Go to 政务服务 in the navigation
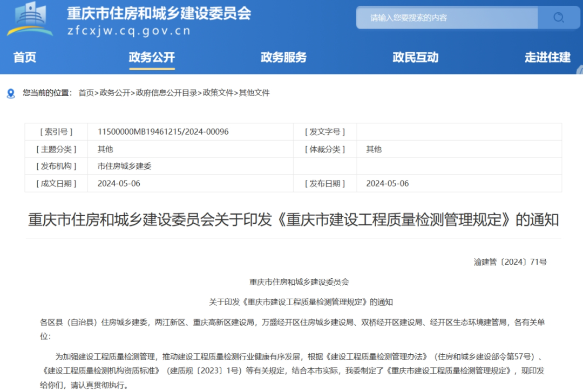This screenshot has width=583, height=392. tap(283, 57)
